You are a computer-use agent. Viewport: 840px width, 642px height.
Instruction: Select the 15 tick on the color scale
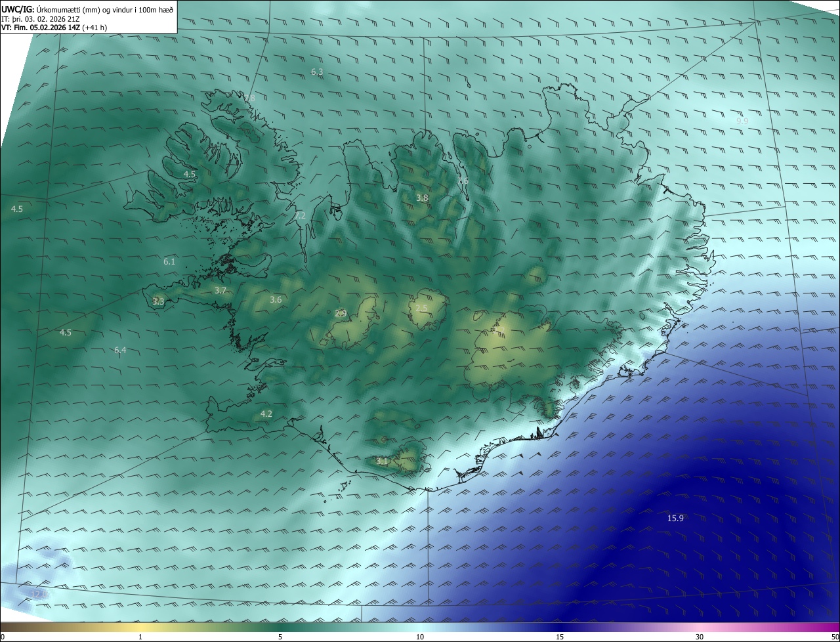click(x=560, y=637)
